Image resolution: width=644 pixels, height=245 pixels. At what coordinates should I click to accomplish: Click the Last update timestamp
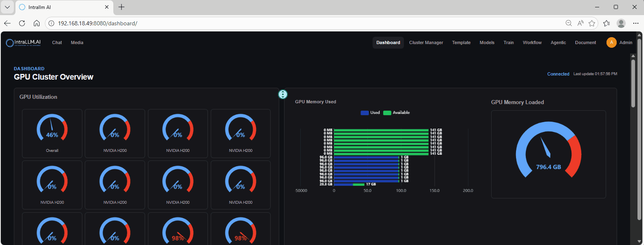(595, 74)
